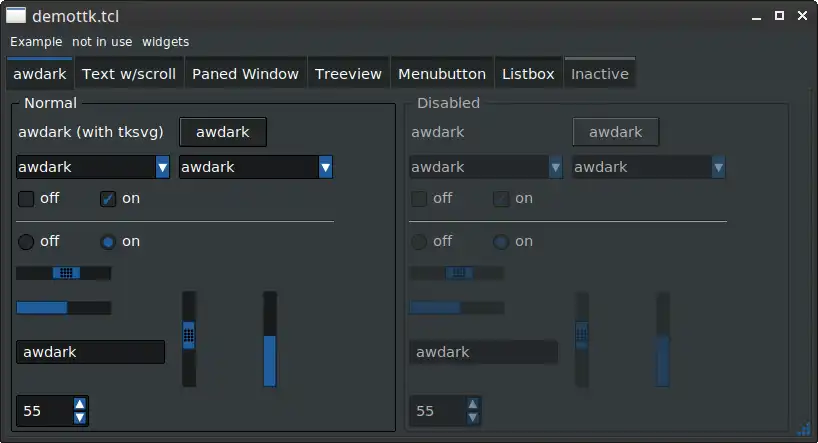Image resolution: width=818 pixels, height=443 pixels.
Task: Open the Treeview tab
Action: click(x=348, y=74)
